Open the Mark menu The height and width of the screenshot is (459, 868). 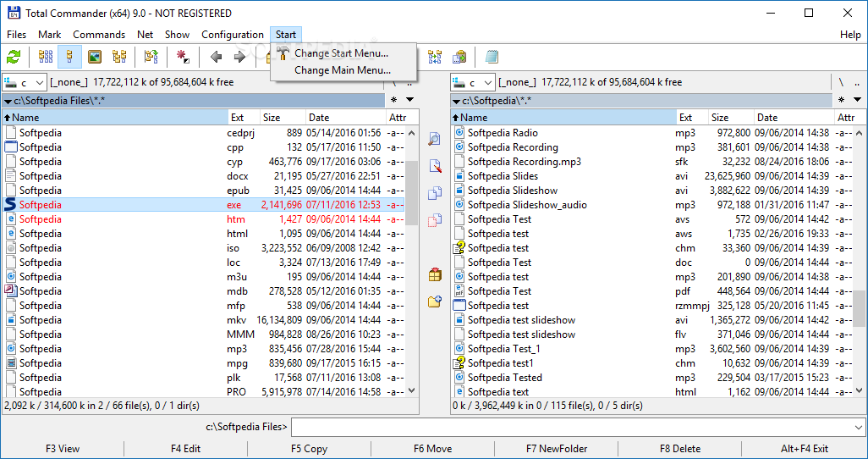(x=50, y=35)
